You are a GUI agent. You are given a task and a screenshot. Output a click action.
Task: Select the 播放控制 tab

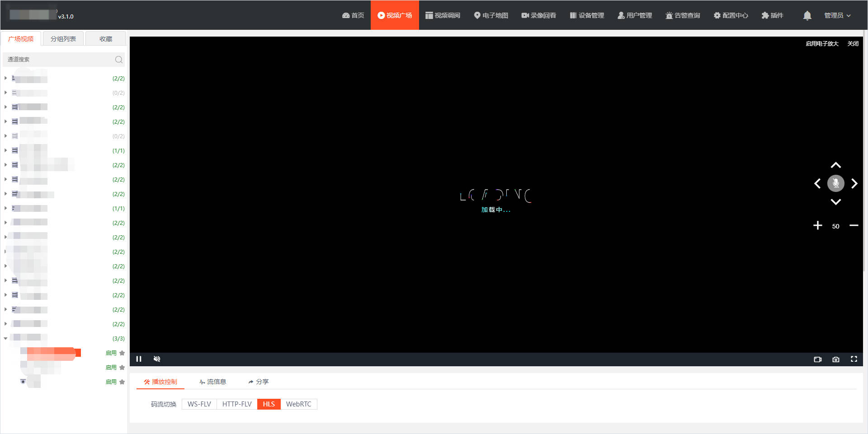tap(160, 382)
